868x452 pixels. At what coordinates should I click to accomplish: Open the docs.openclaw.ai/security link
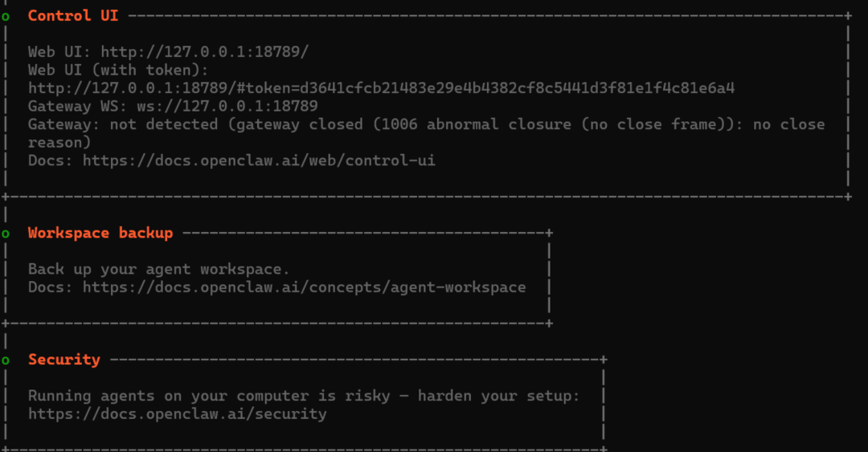click(x=177, y=414)
